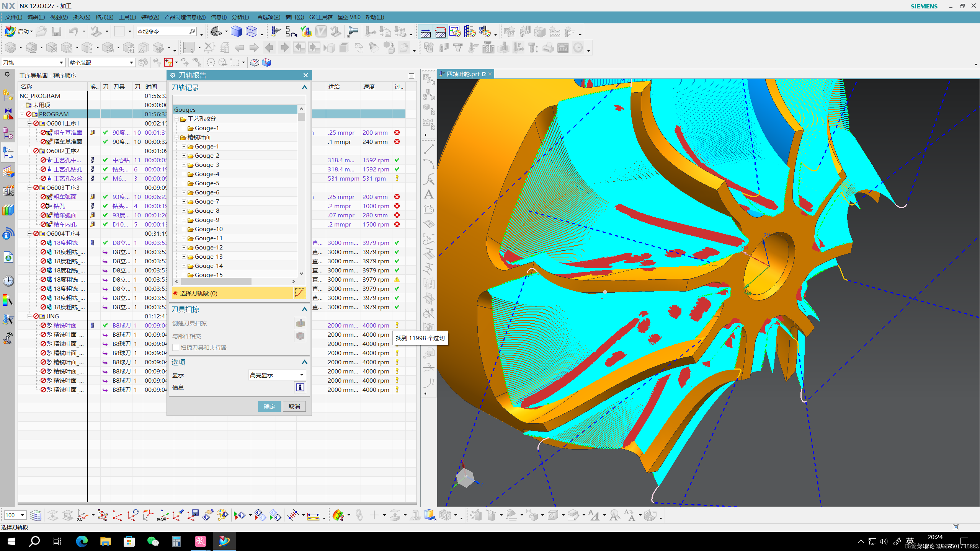This screenshot has height=551, width=980.
Task: Expand the Gouge-5 folder node
Action: [x=184, y=183]
